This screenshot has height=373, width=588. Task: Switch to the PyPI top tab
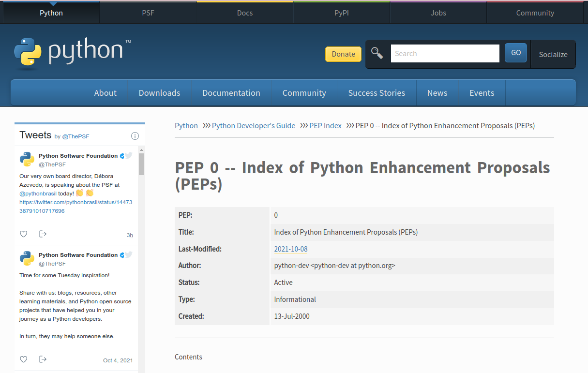pyautogui.click(x=341, y=13)
